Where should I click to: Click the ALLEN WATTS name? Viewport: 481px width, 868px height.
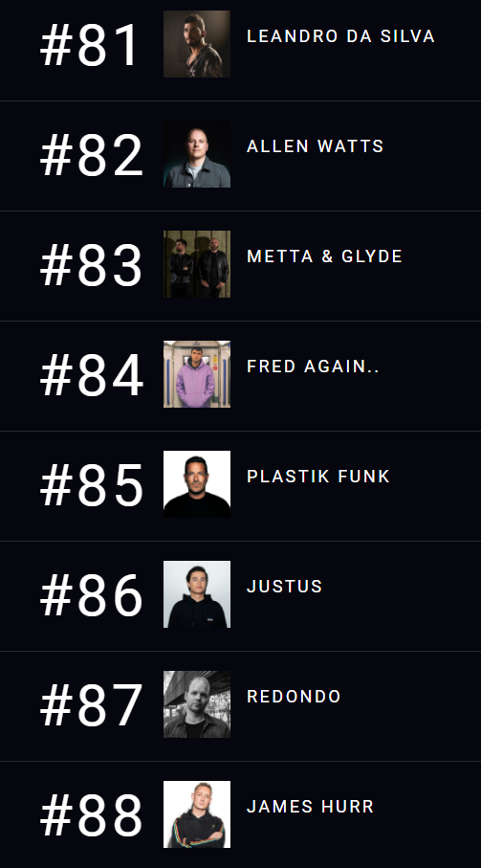(x=316, y=146)
